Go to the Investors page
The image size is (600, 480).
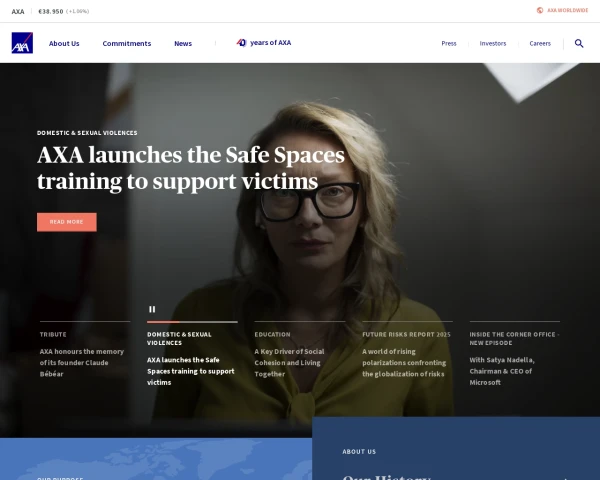(493, 43)
